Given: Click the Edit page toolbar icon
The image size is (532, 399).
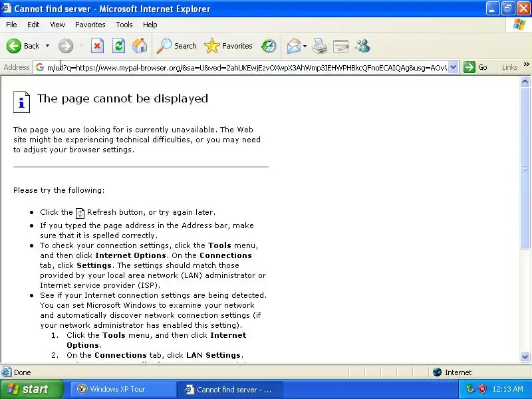Looking at the screenshot, I should pyautogui.click(x=341, y=46).
